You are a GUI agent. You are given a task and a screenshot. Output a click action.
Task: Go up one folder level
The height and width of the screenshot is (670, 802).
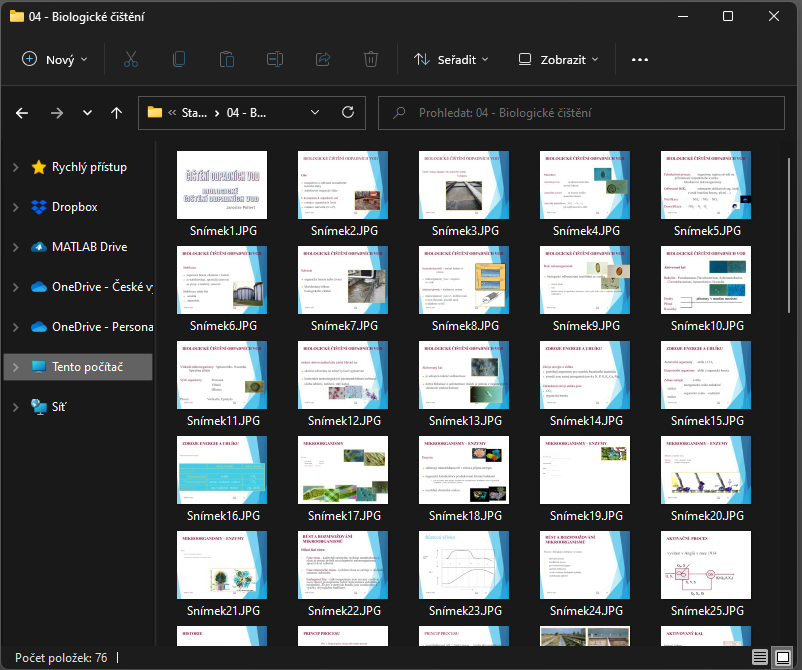pos(117,113)
